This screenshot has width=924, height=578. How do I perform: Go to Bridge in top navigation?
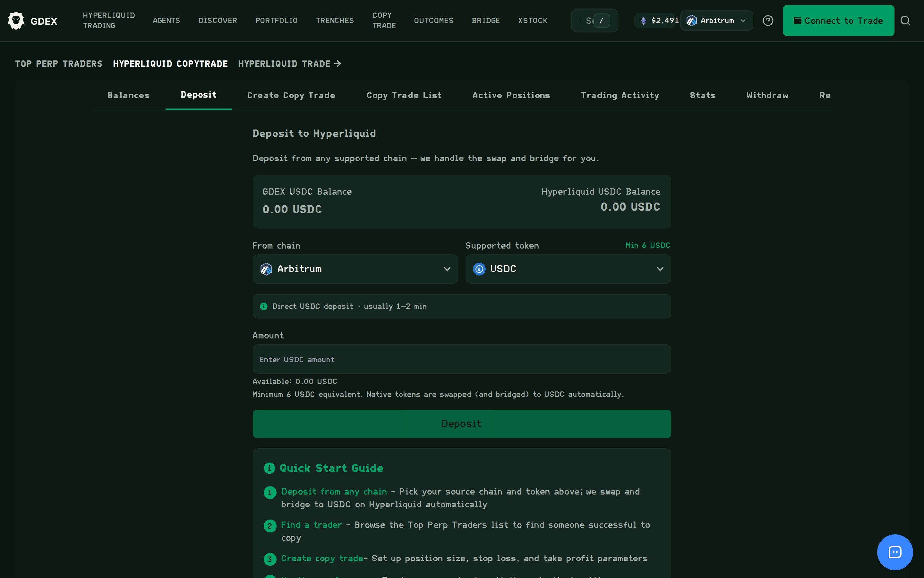pyautogui.click(x=486, y=21)
